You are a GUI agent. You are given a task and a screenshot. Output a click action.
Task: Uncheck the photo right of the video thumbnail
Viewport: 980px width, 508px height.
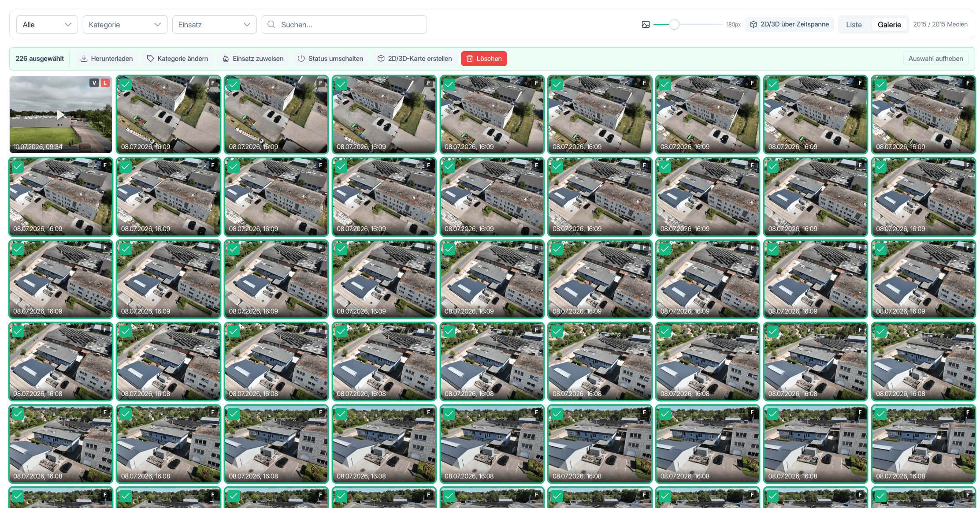coord(126,84)
